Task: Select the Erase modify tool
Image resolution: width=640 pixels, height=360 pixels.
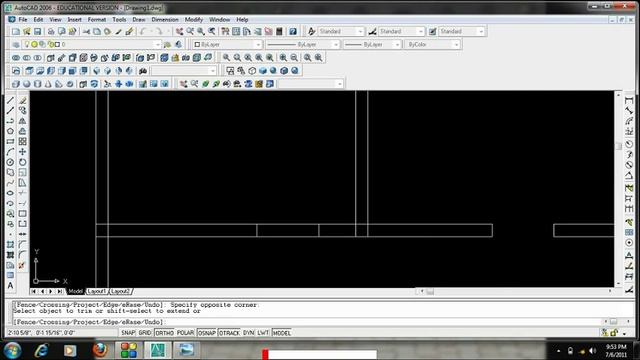Action: [x=22, y=100]
